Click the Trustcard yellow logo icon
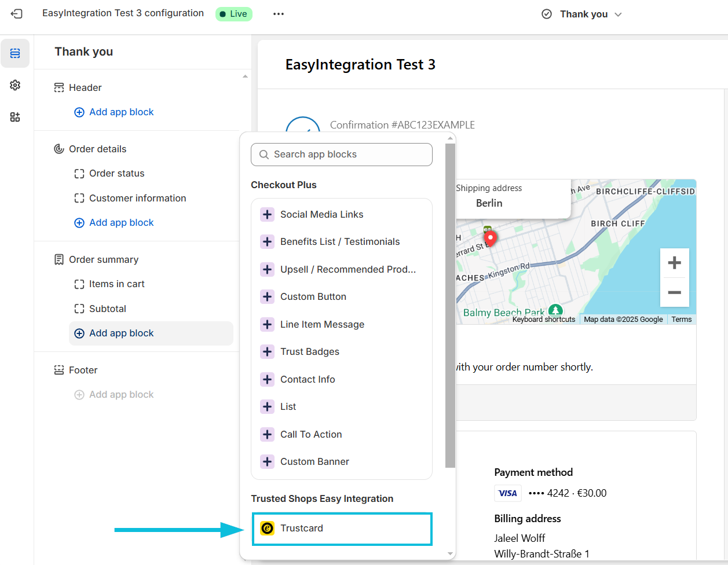Viewport: 728px width, 565px height. 267,529
